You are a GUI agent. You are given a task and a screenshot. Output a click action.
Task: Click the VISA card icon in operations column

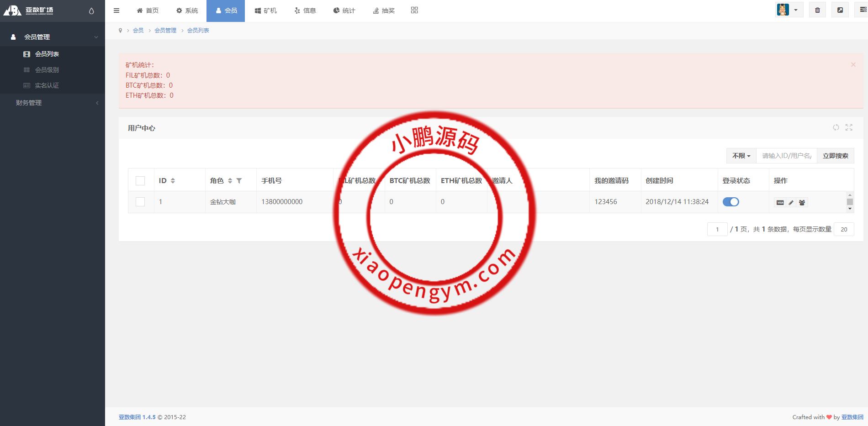780,202
